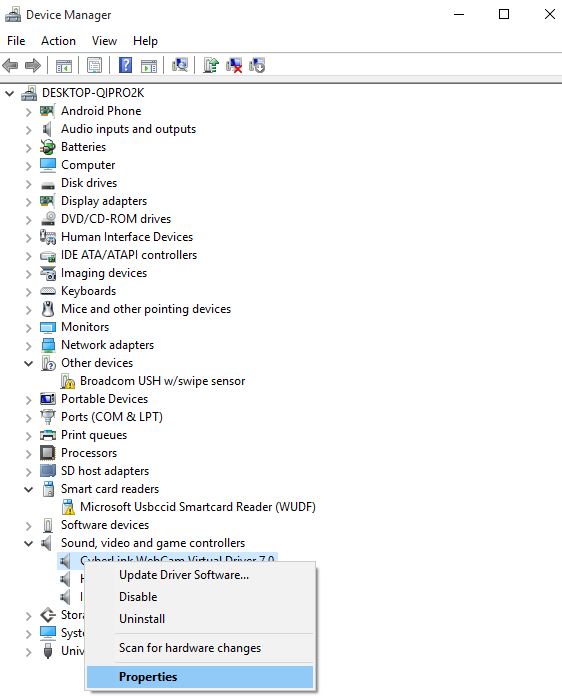Click the Network adapters icon
The height and width of the screenshot is (696, 562).
point(47,345)
